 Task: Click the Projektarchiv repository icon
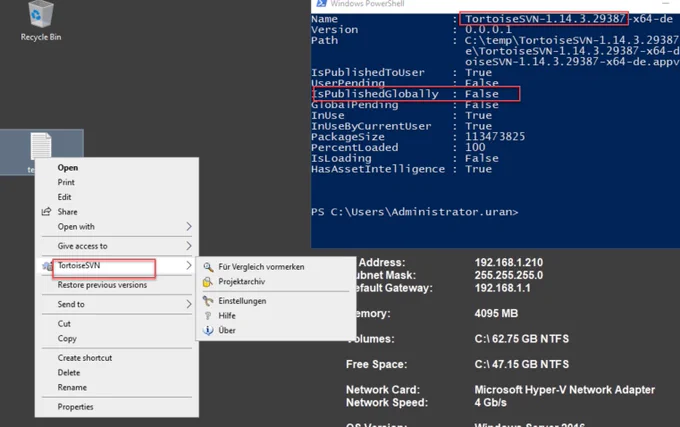[x=208, y=282]
